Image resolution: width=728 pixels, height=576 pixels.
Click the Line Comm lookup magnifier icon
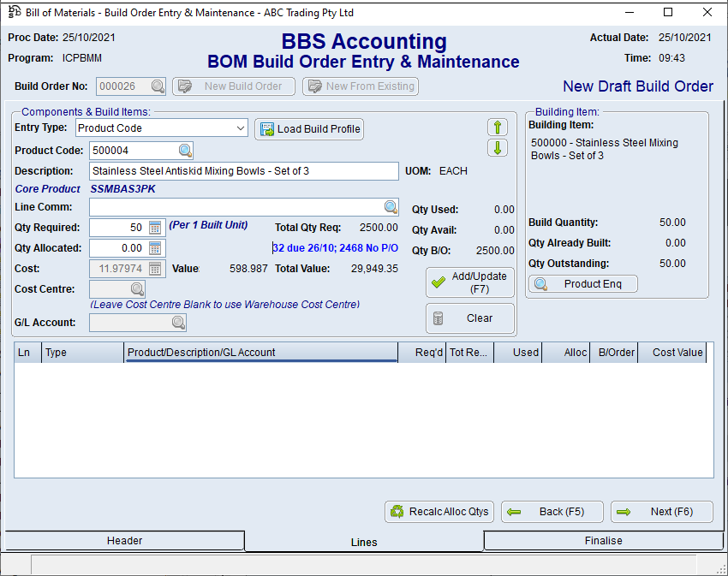(391, 207)
